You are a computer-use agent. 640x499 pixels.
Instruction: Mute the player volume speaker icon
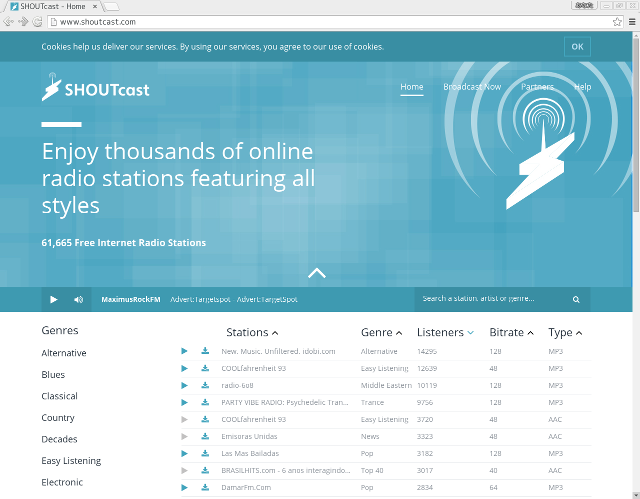tap(78, 299)
